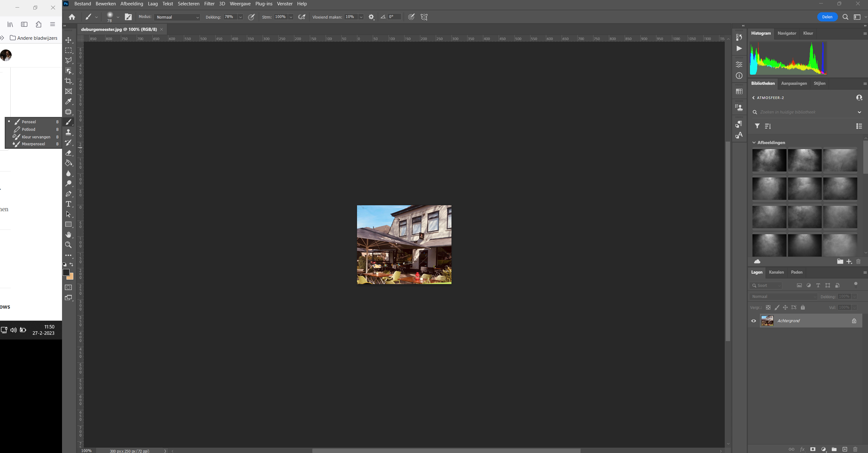Click the Delen button

click(x=827, y=16)
